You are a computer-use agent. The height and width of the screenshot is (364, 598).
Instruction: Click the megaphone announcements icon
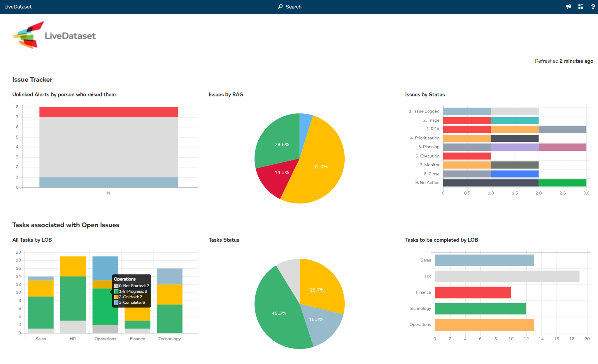(568, 7)
